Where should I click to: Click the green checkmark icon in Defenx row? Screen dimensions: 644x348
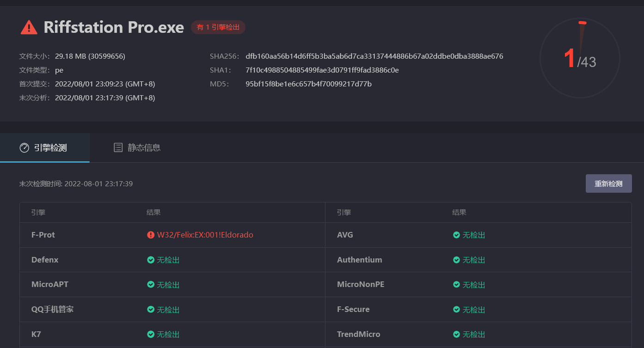pyautogui.click(x=151, y=260)
